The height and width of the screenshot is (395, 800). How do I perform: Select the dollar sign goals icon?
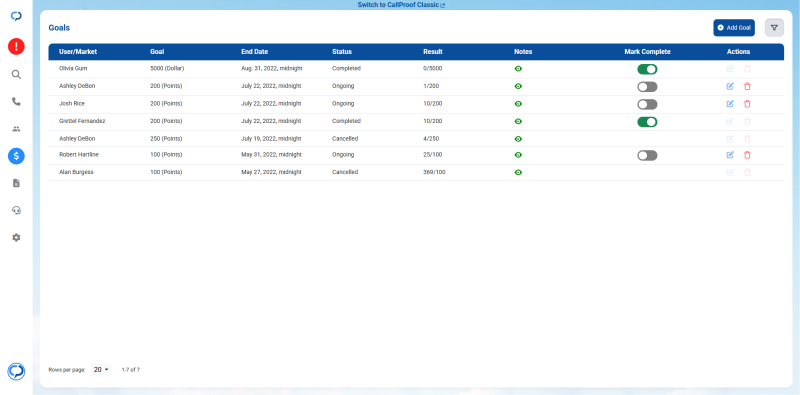pyautogui.click(x=16, y=156)
